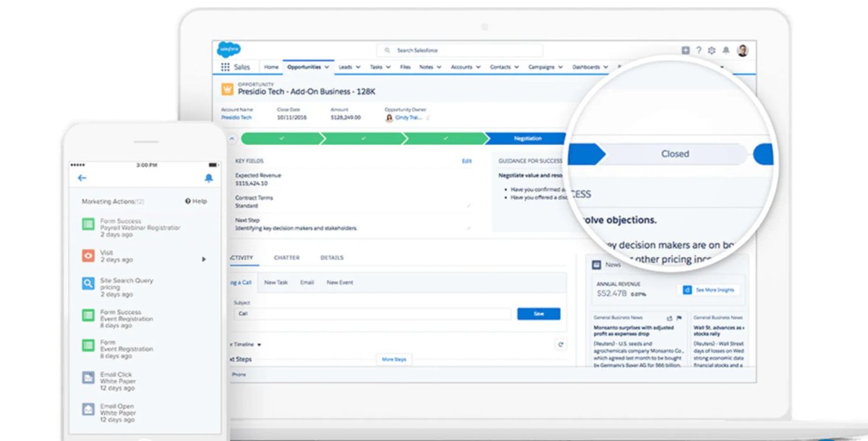868x441 pixels.
Task: Expand the Visit row arrow on phone
Action: 203,259
